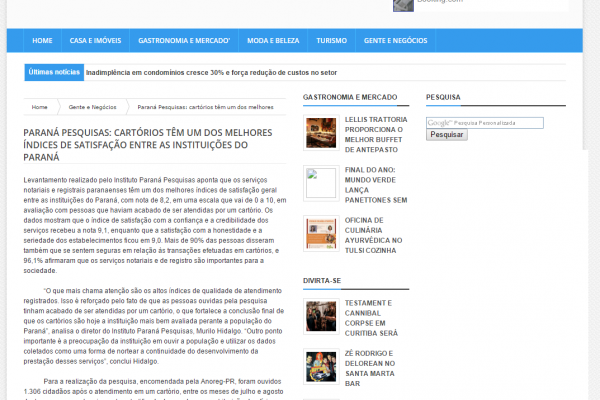Screen dimensions: 600x400
Task: Click the Paraná Pesquisas article headline
Action: [150, 144]
